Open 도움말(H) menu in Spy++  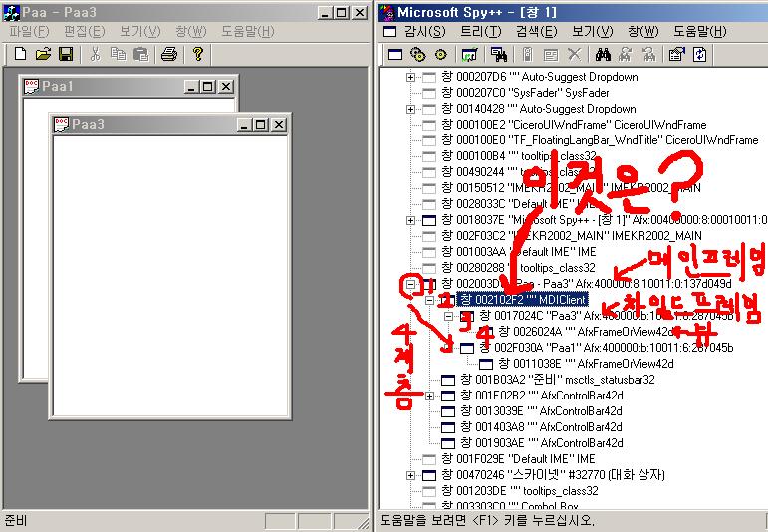point(700,31)
